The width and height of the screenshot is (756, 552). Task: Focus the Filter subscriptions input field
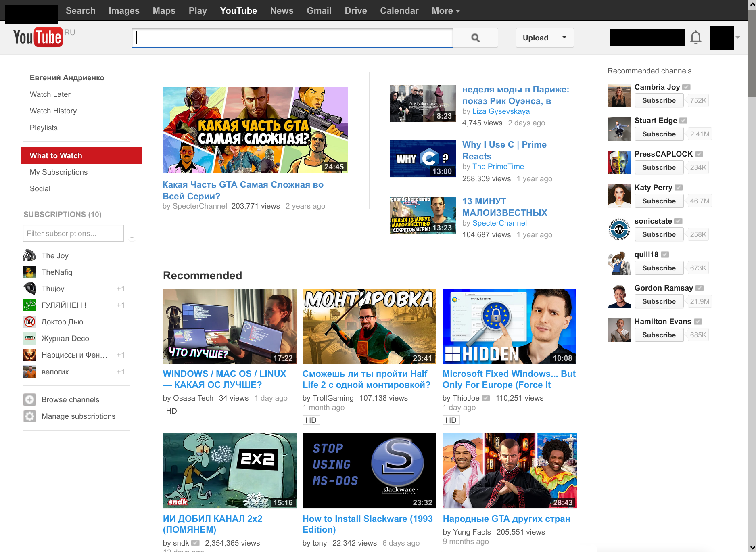(x=73, y=233)
